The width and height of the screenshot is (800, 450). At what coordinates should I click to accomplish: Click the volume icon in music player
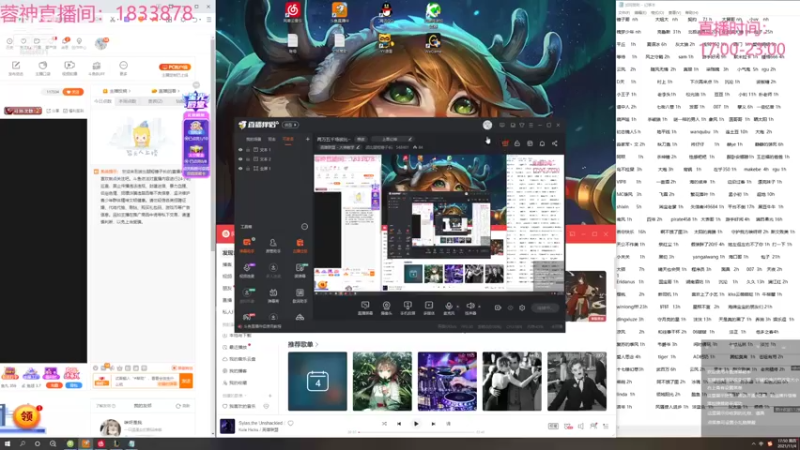pos(581,426)
